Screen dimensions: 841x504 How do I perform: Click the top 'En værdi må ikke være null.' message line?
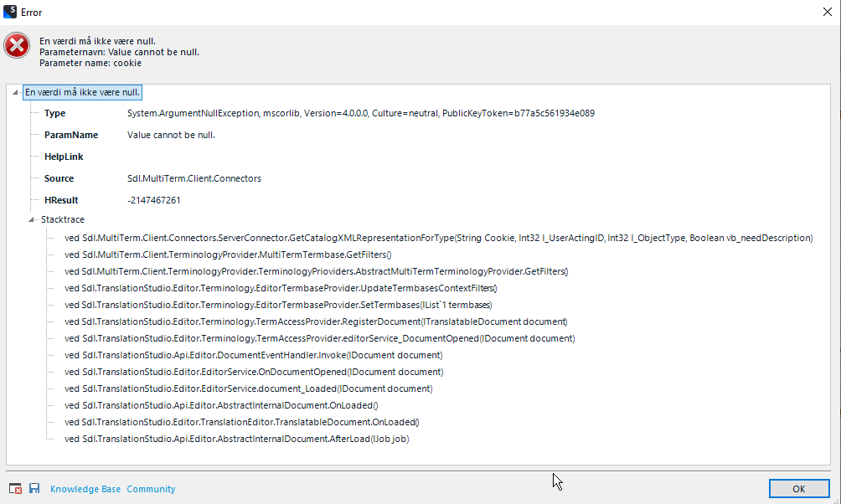98,41
